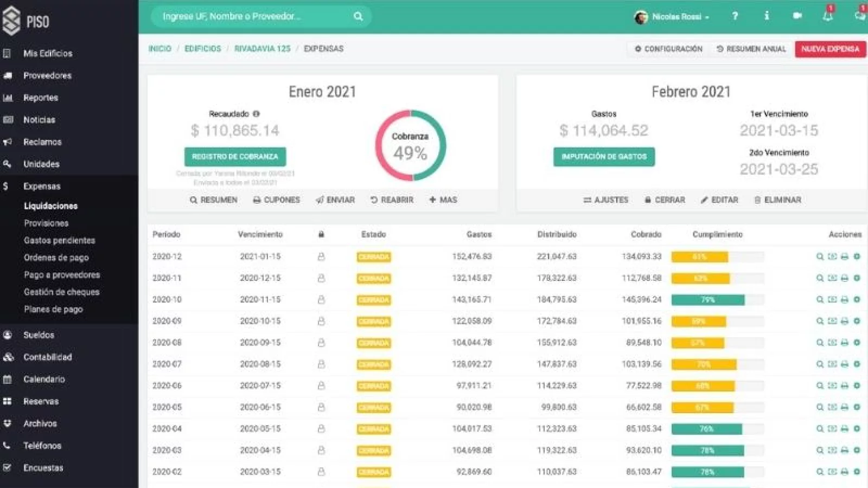Click lock icon on the 2020-08 row
Viewport: 868px width, 488px height.
[x=321, y=343]
